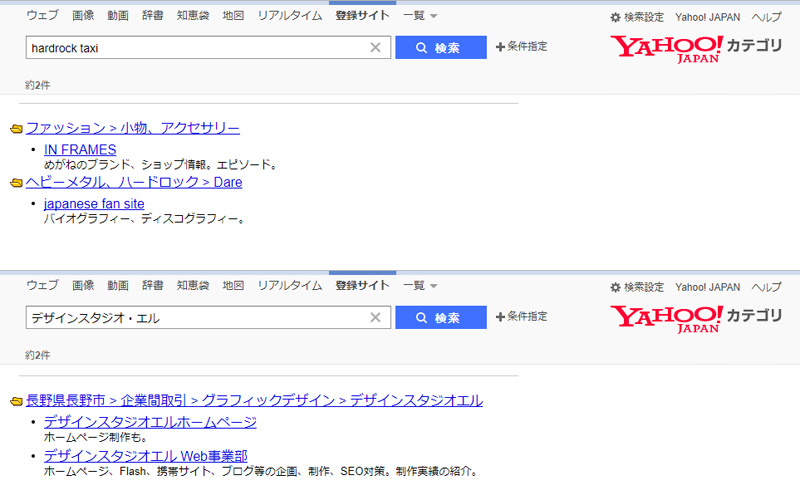Screen dimensions: 800x500
Task: Click Yahoo! JAPAN text link in top header
Action: click(x=708, y=17)
